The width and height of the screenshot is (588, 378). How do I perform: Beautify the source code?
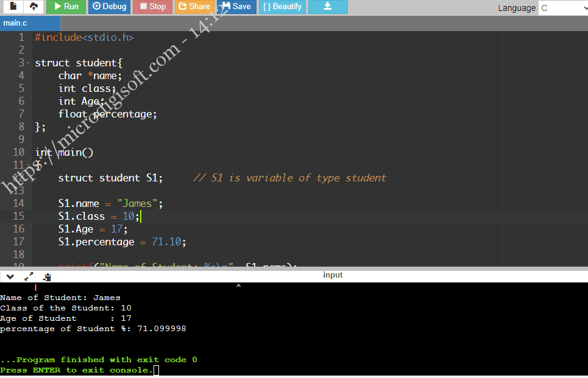click(282, 7)
